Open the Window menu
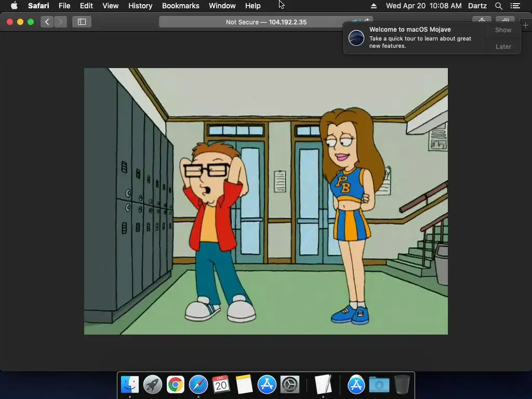 click(222, 6)
